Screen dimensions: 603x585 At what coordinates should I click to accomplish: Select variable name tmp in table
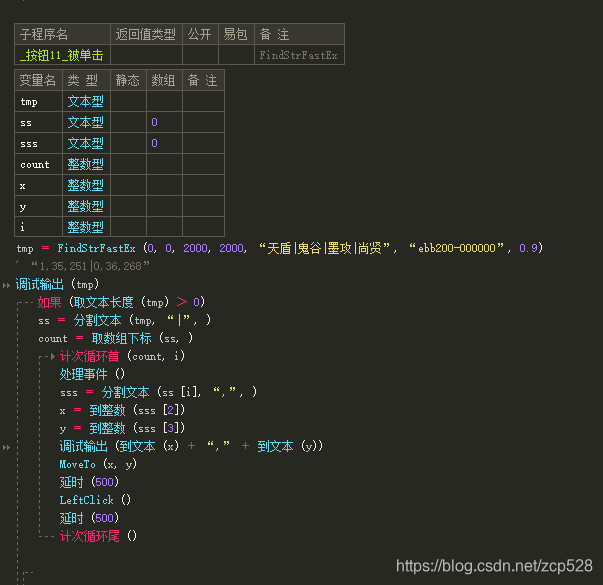point(29,102)
